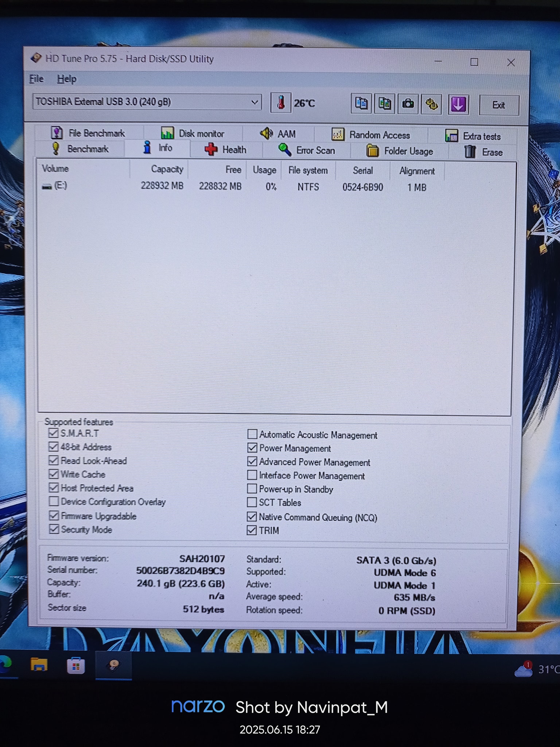Open the Random Access tab
This screenshot has height=747, width=560.
point(371,135)
